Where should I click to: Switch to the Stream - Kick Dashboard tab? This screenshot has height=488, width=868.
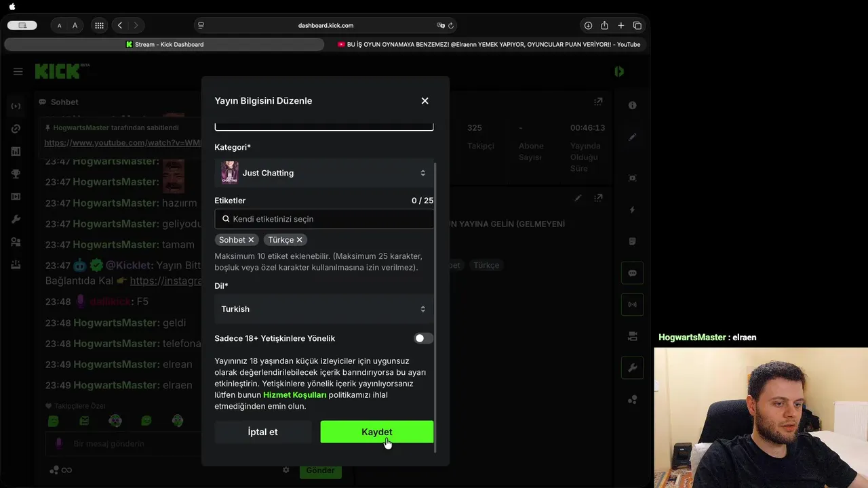[x=165, y=45]
